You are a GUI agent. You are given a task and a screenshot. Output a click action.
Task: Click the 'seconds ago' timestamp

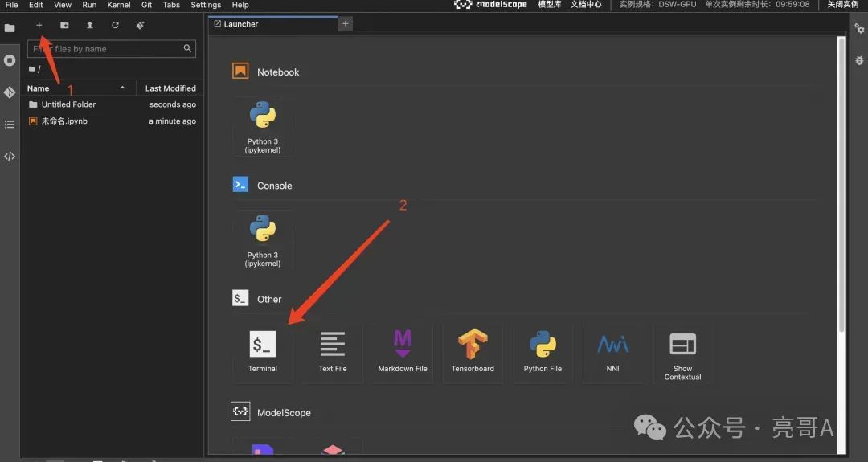coord(173,104)
